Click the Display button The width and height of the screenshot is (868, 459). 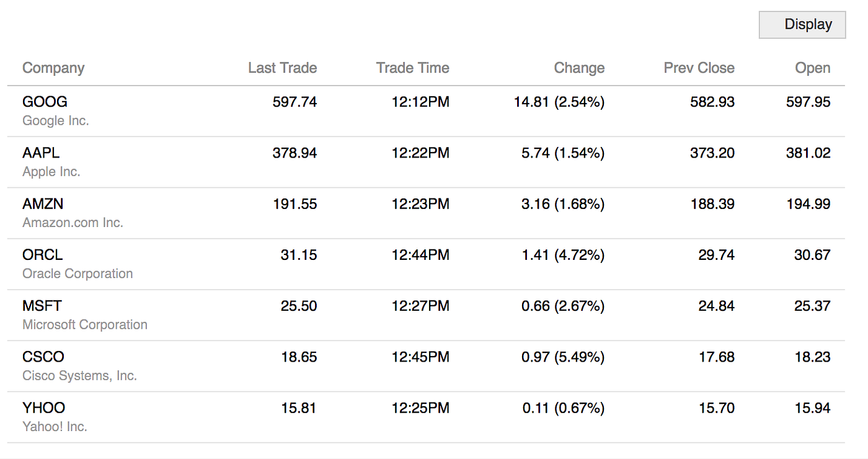point(802,25)
